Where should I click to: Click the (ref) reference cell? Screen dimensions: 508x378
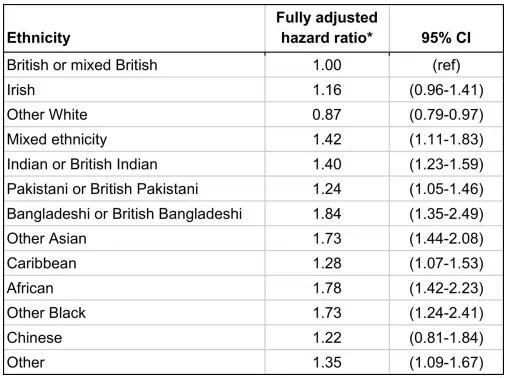(x=446, y=65)
